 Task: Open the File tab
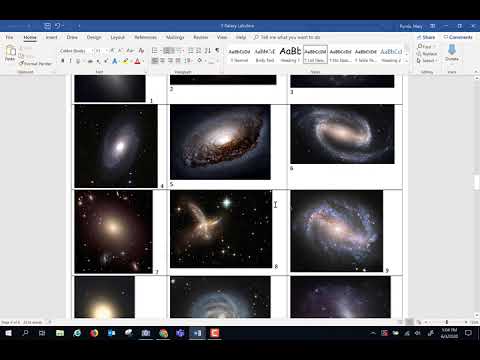click(9, 37)
